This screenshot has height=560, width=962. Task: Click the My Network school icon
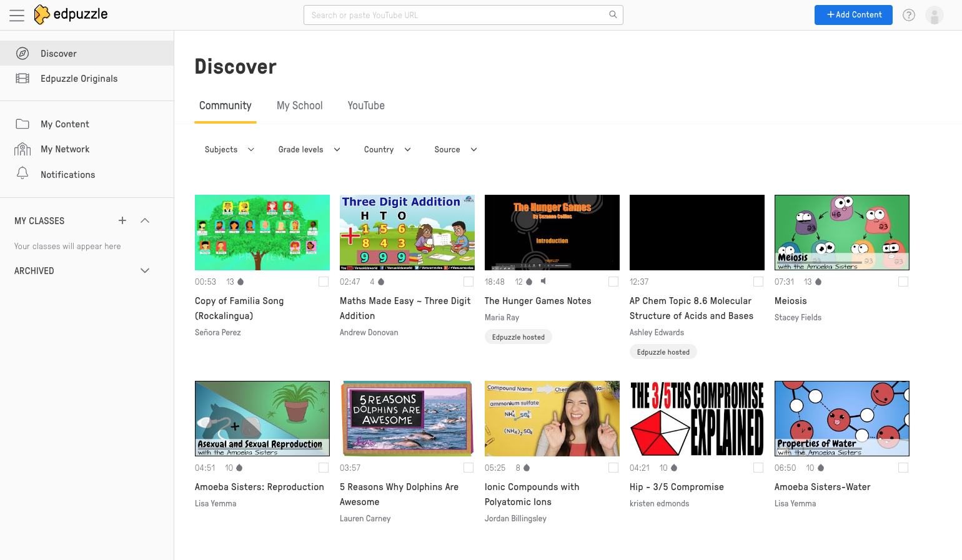click(22, 149)
